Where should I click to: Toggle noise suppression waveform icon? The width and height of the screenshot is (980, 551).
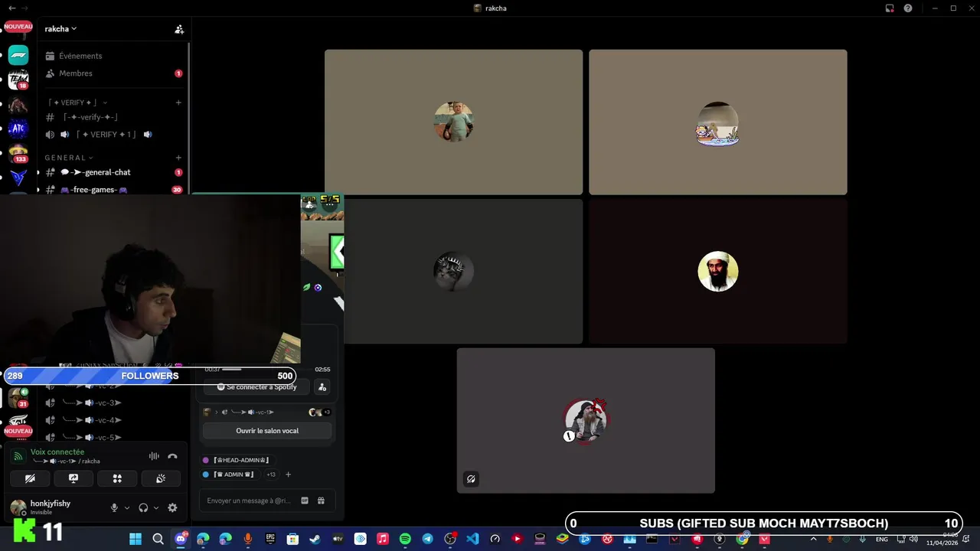tap(154, 456)
